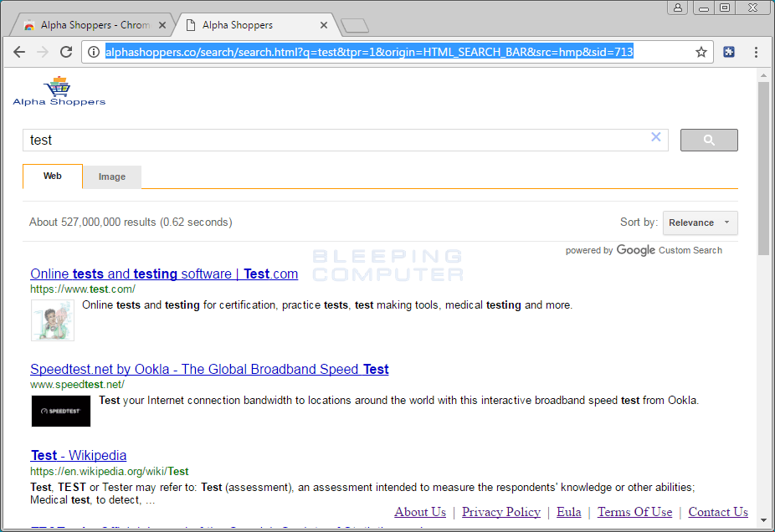Click the scrollbar down arrow
Image resolution: width=775 pixels, height=532 pixels.
click(x=763, y=519)
